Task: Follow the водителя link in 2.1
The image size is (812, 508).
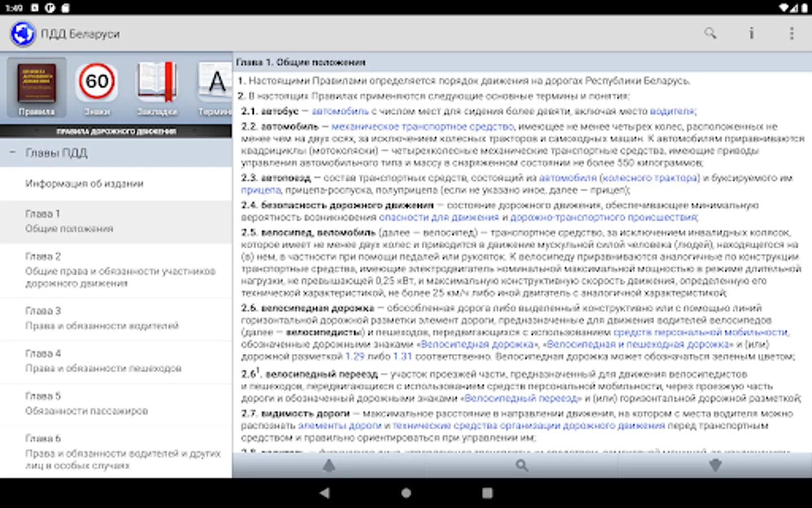Action: coord(672,111)
